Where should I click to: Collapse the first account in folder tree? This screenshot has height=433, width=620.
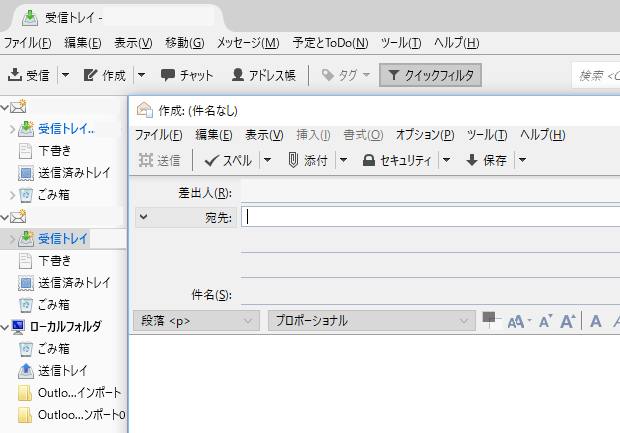point(5,107)
